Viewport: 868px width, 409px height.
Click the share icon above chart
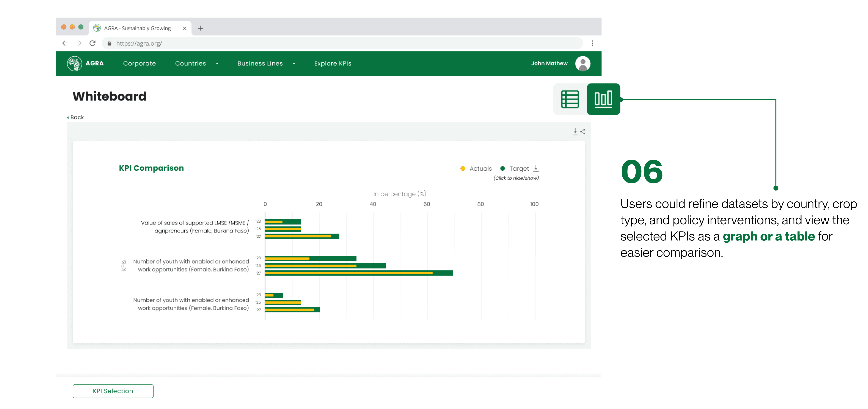(x=583, y=132)
